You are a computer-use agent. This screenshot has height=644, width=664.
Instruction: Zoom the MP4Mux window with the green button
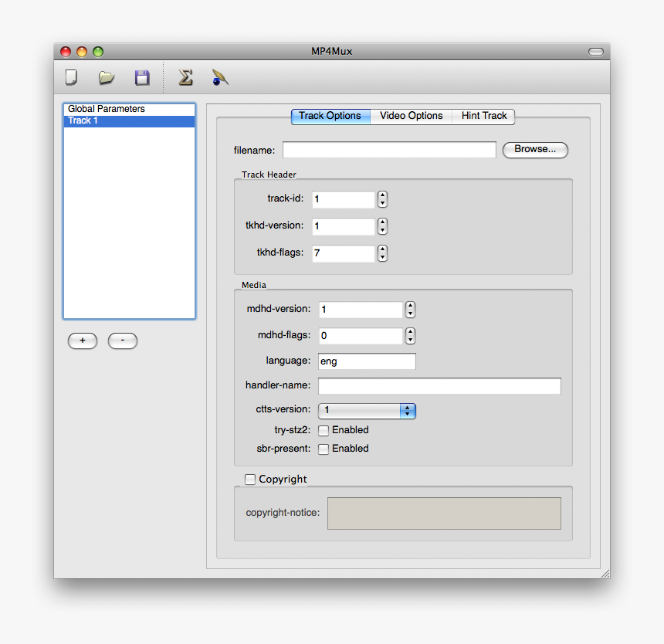click(x=98, y=52)
